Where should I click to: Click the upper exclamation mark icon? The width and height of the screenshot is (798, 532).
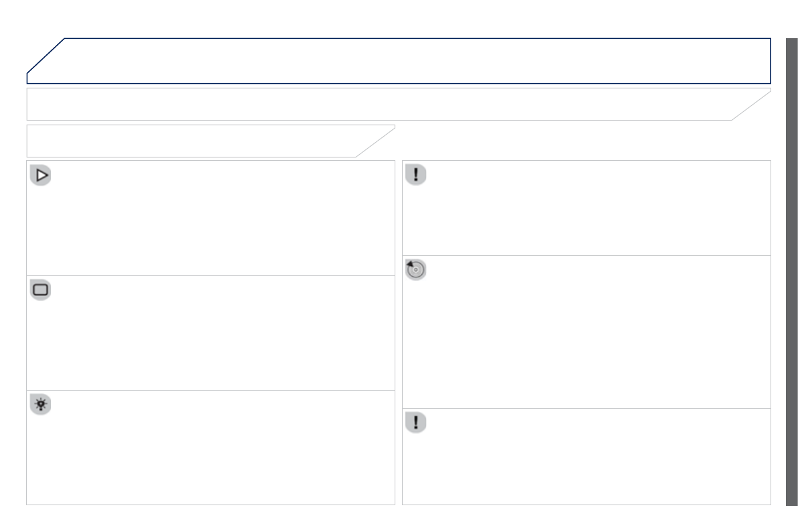416,175
